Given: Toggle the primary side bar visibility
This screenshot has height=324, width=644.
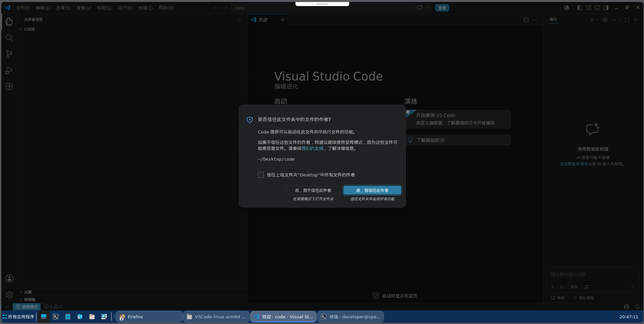Looking at the screenshot, I should 580,8.
